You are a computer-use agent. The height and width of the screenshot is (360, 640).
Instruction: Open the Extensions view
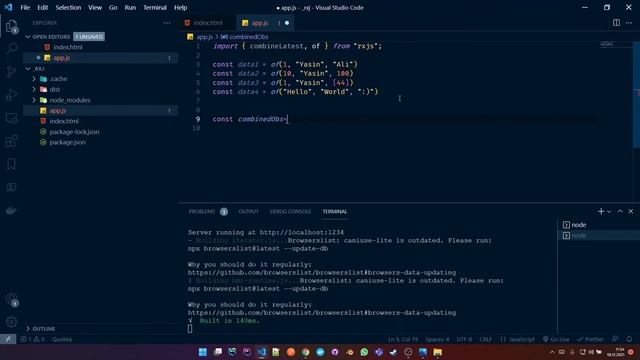11,141
